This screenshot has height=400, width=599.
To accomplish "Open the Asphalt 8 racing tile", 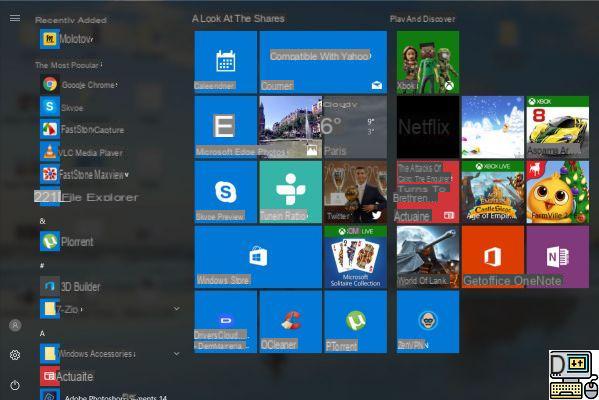I will click(558, 127).
